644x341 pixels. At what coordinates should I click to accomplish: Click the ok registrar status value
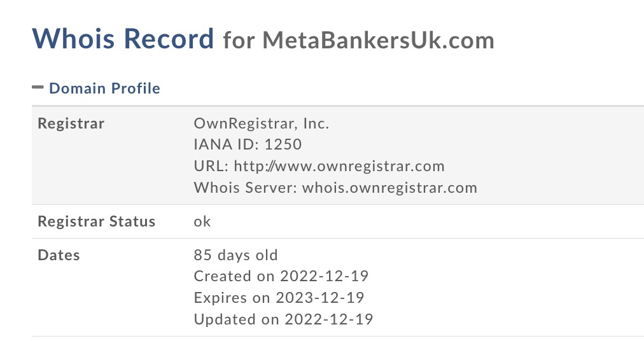202,221
